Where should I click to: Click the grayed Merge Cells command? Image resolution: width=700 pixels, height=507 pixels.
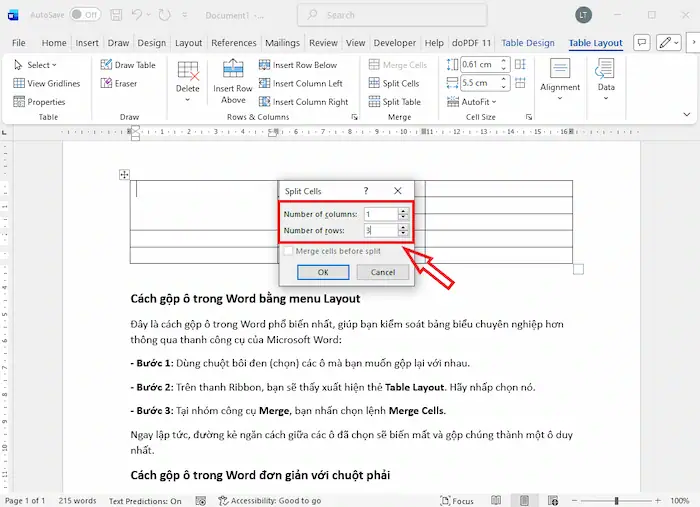coord(398,65)
